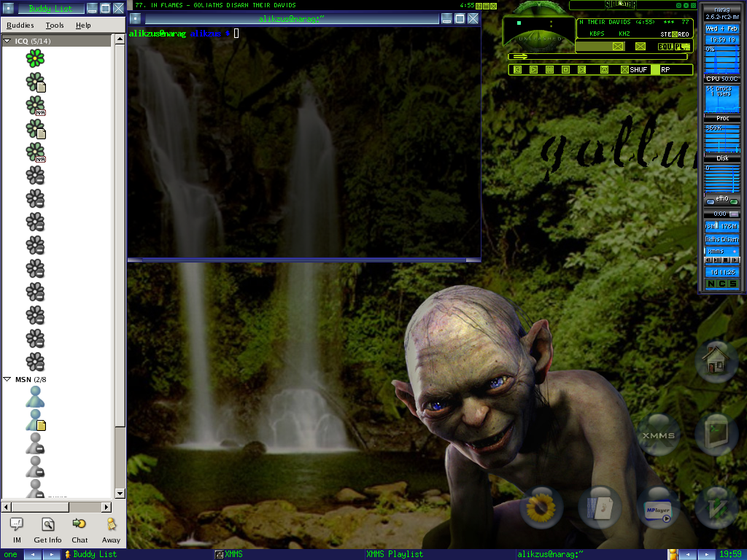Toggle SHUF shuffle in XMMS
Screen dimensions: 747x560
click(x=634, y=70)
